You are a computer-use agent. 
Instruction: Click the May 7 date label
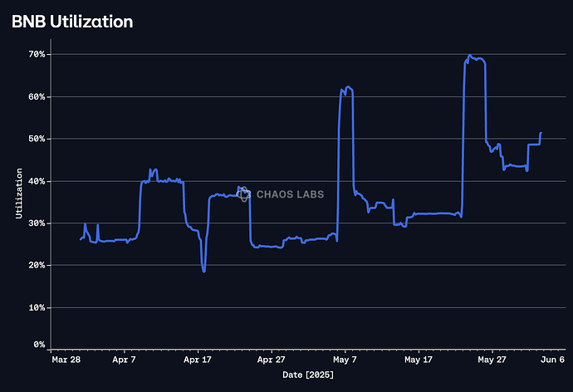point(345,360)
